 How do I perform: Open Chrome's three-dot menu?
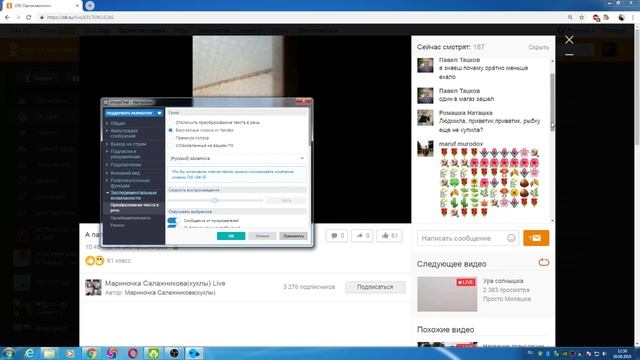click(633, 18)
